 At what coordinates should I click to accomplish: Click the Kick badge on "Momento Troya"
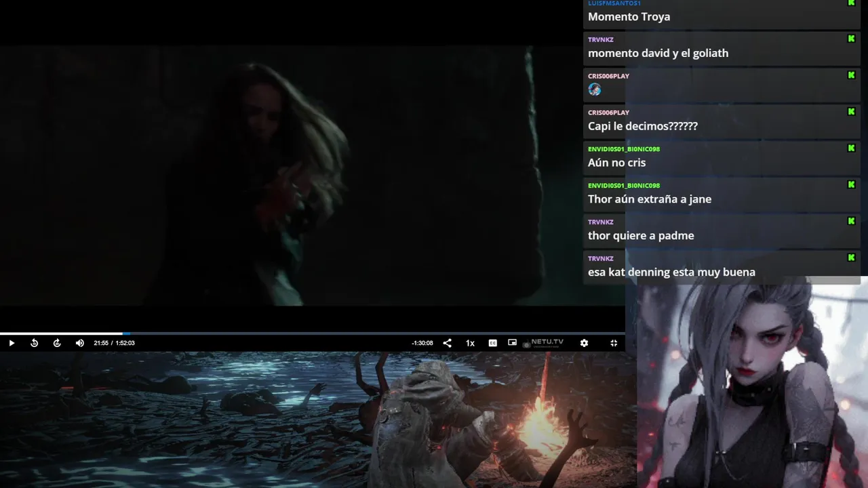coord(852,3)
